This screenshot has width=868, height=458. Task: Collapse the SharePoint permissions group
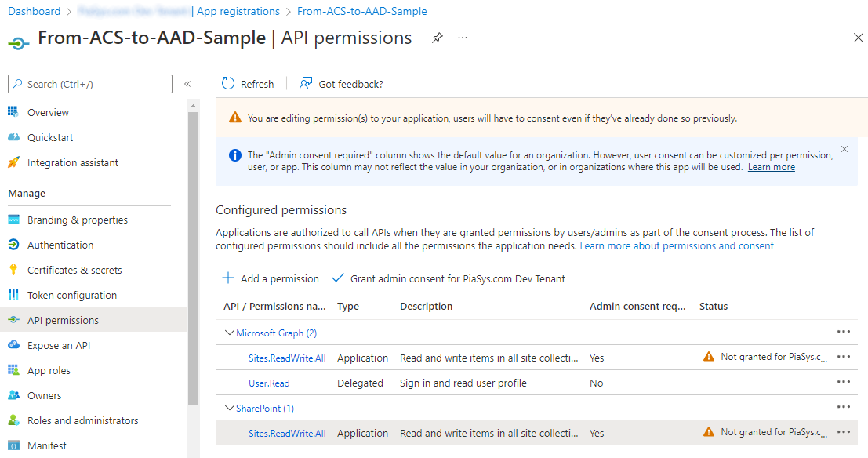pos(230,408)
